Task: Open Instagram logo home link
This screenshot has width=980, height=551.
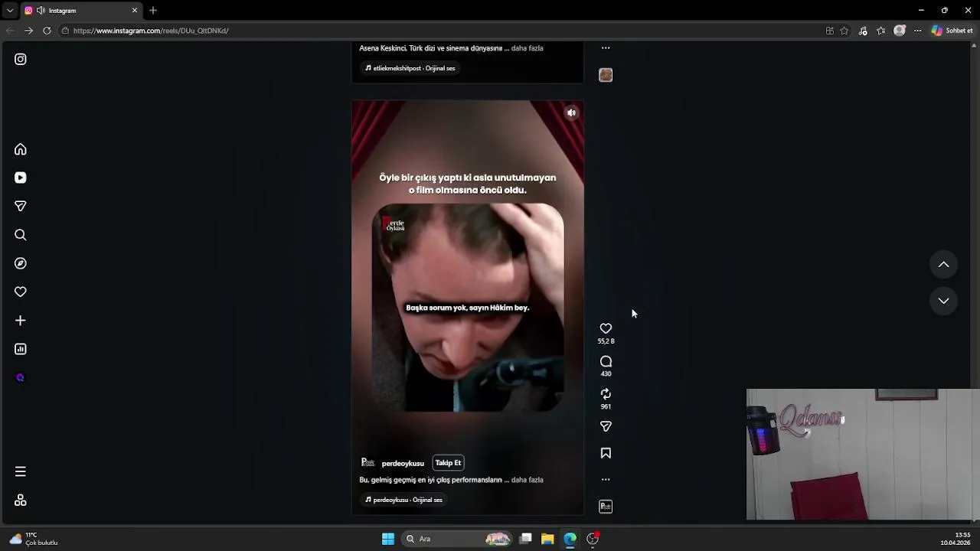Action: 21,59
